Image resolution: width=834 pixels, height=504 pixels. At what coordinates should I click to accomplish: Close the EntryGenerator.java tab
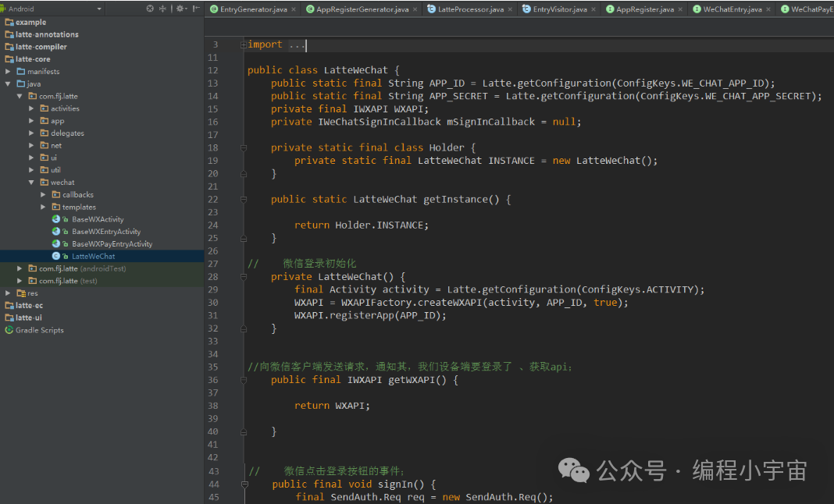294,9
